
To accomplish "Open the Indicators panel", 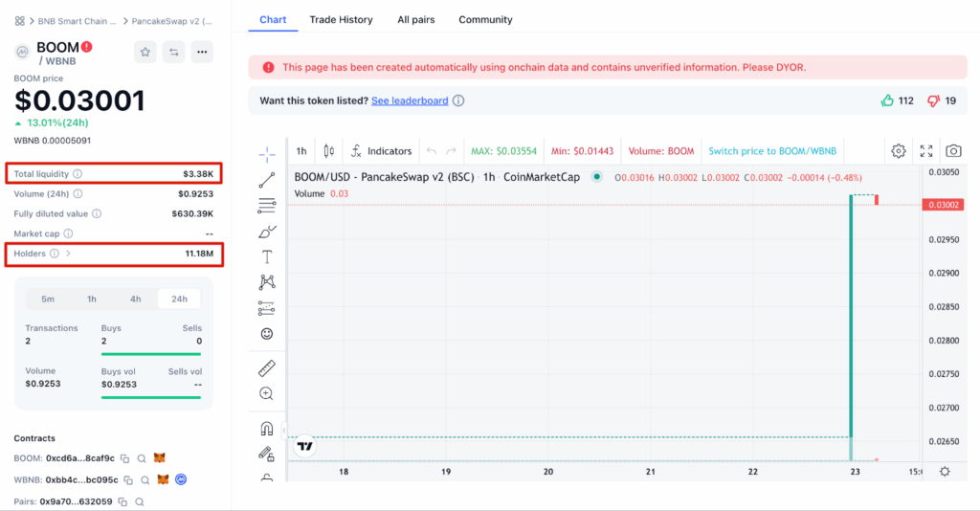I will pyautogui.click(x=381, y=151).
